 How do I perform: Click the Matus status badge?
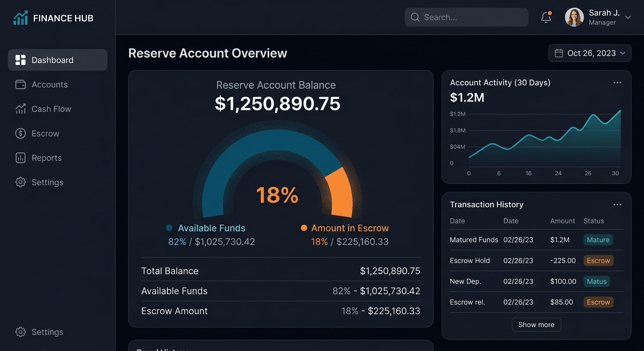(x=596, y=281)
